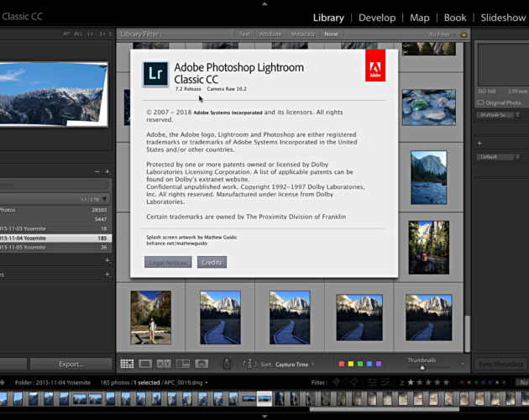
Task: Select the 15-11-05 Yosemite folder
Action: 55,248
